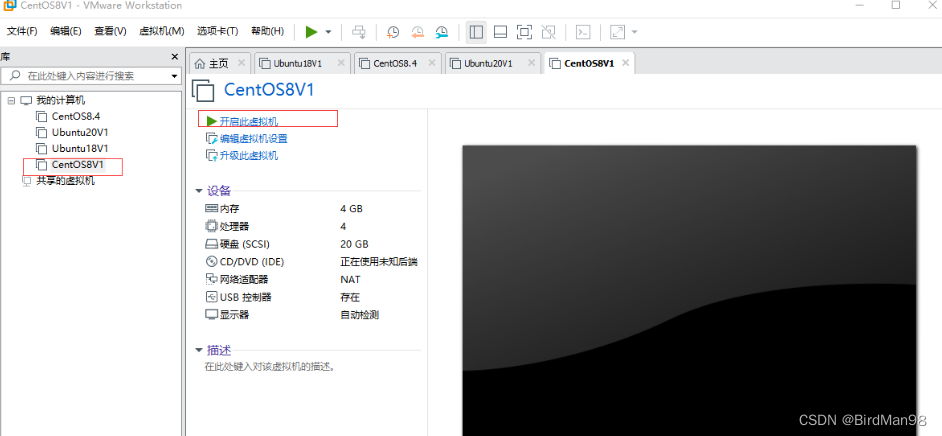Viewport: 942px width, 436px height.
Task: Toggle the thumbnail bar view icon
Action: (500, 32)
